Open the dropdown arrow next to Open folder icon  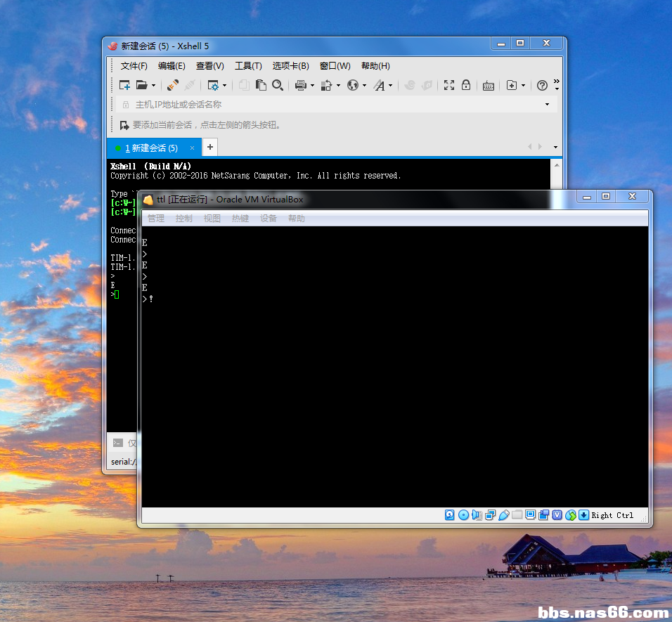pos(153,86)
